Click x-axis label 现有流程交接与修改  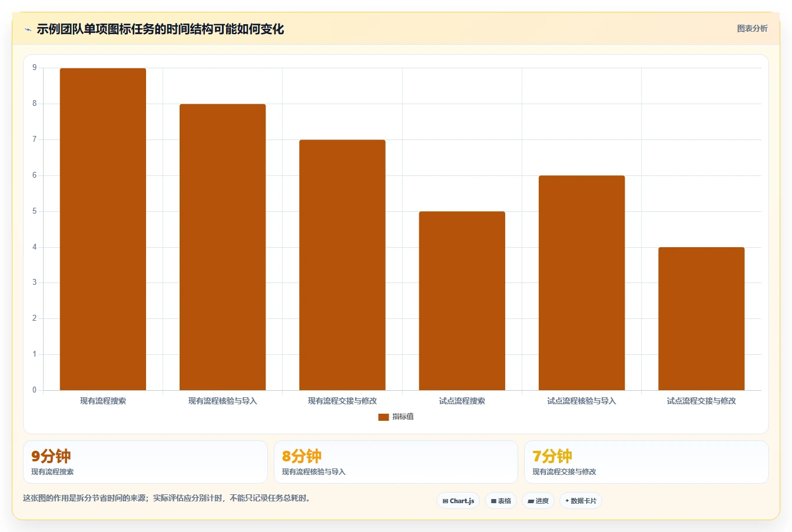(342, 401)
